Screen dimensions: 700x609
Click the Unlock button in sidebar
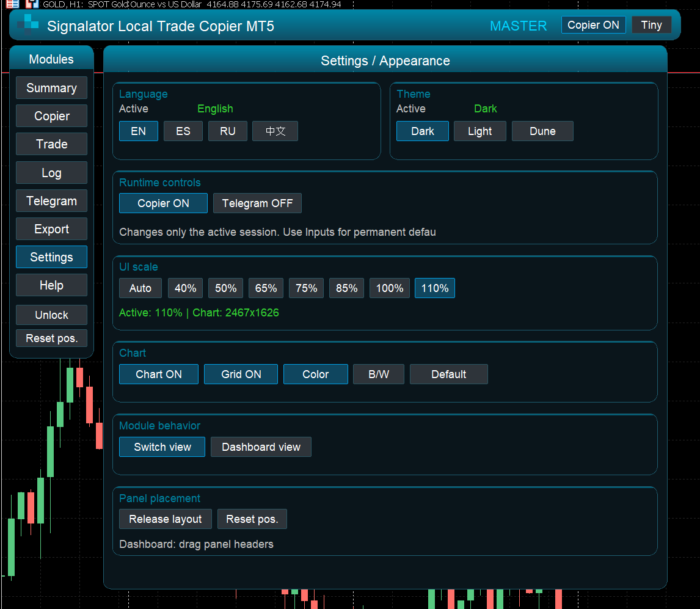pos(51,315)
